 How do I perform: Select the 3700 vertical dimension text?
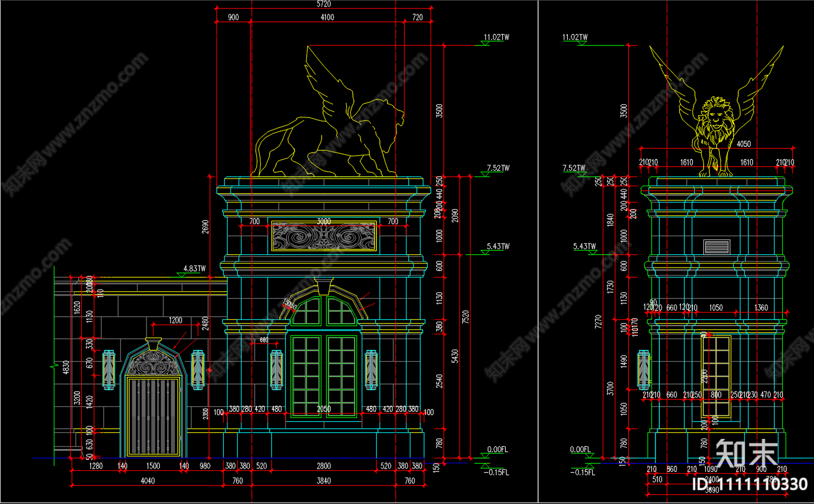[610, 389]
